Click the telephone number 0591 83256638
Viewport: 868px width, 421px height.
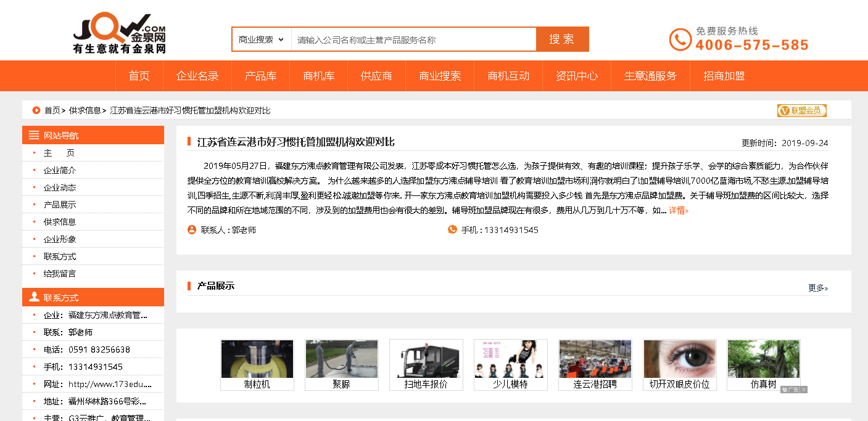pyautogui.click(x=99, y=349)
